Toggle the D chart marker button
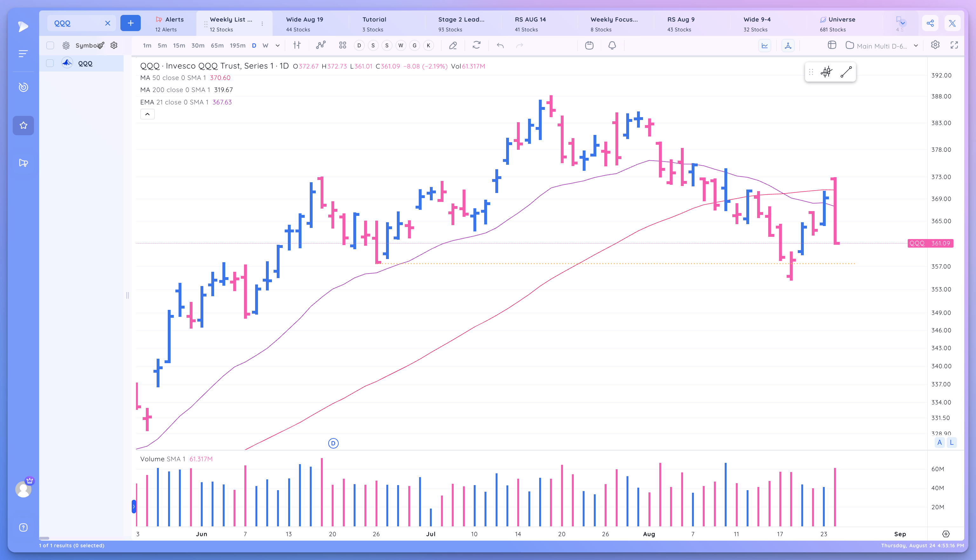This screenshot has width=976, height=560. tap(359, 45)
